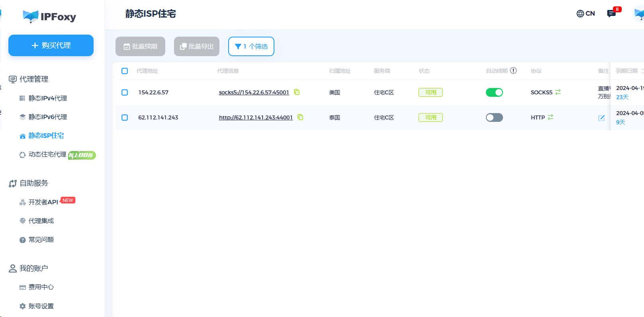
Task: Click the 常见问题 question mark icon
Action: tap(22, 240)
